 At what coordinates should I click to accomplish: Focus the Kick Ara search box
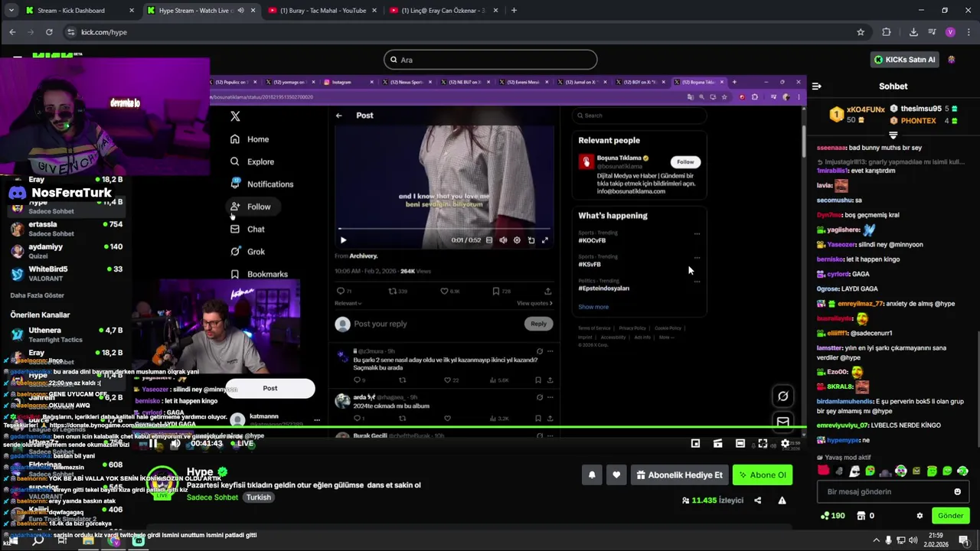[x=490, y=60]
